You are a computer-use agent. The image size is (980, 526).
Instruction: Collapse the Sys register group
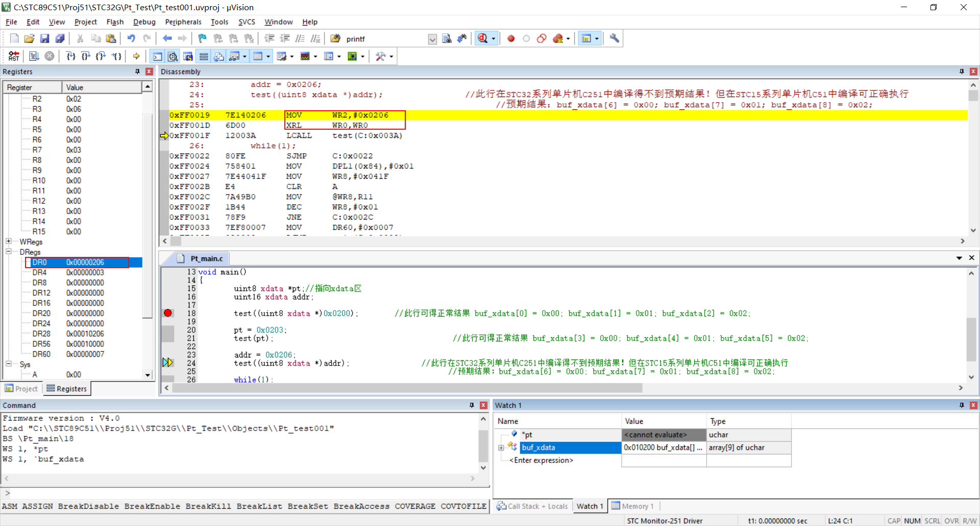point(9,364)
